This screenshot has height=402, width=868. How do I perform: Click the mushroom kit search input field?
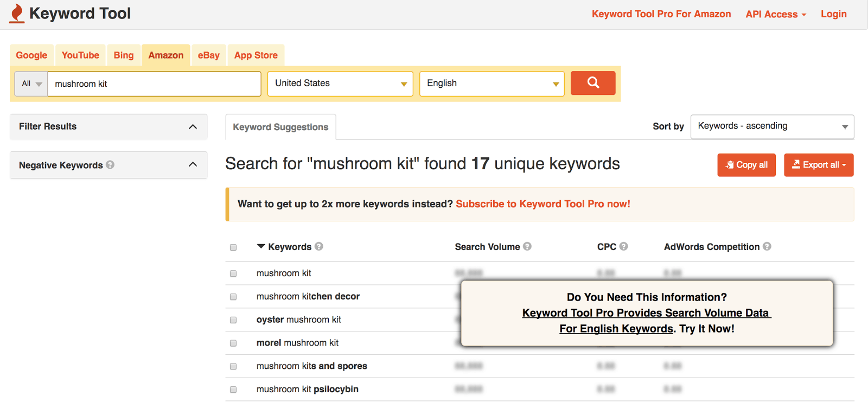154,84
